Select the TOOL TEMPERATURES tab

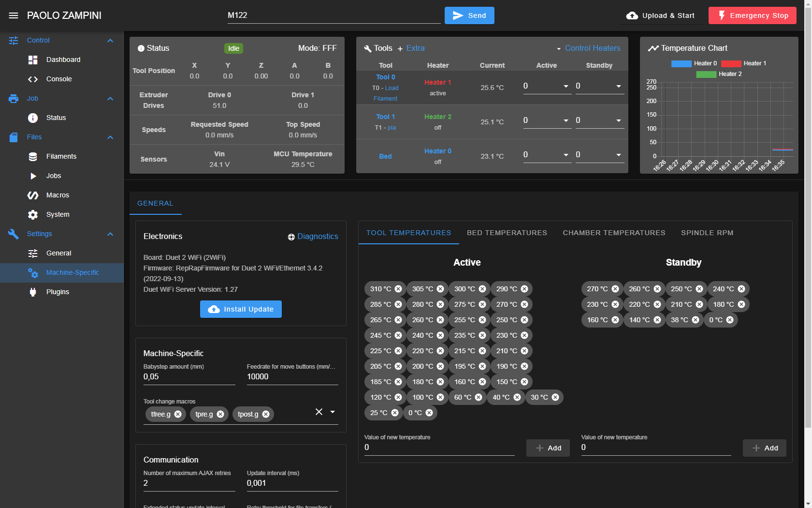[x=408, y=233]
